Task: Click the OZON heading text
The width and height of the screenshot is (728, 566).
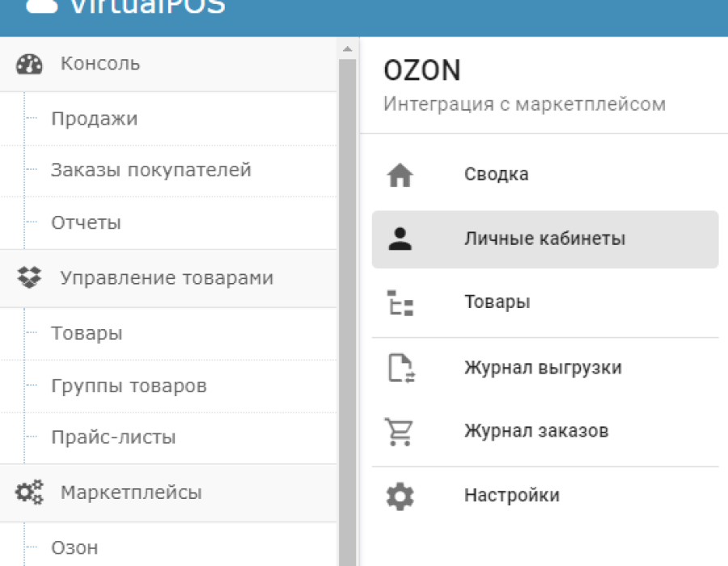Action: [422, 70]
